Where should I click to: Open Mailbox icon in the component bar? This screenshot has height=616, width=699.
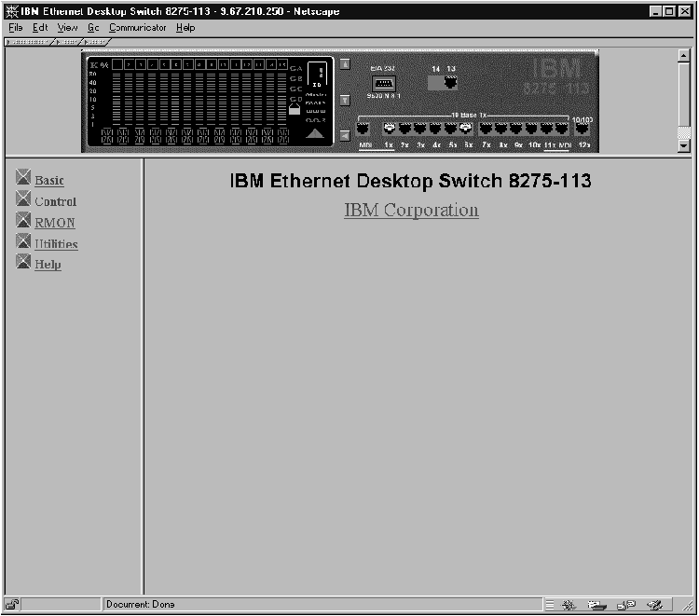pyautogui.click(x=595, y=605)
